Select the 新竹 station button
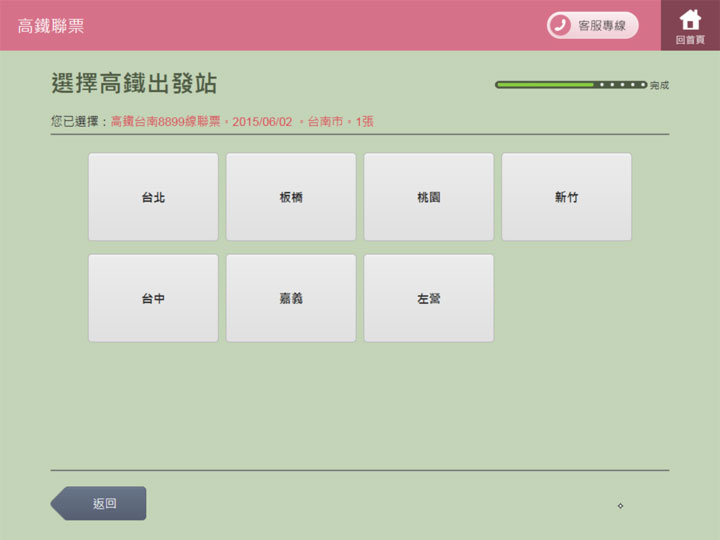The width and height of the screenshot is (720, 540). pos(566,197)
